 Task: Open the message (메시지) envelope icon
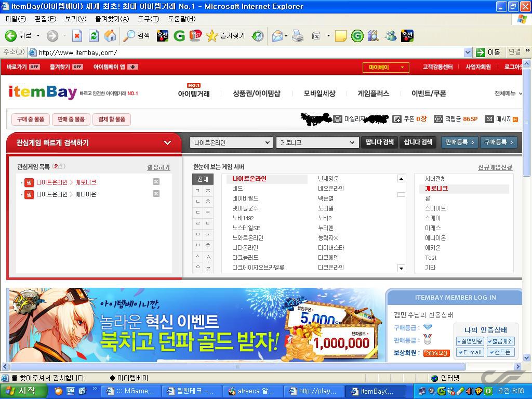[x=489, y=119]
